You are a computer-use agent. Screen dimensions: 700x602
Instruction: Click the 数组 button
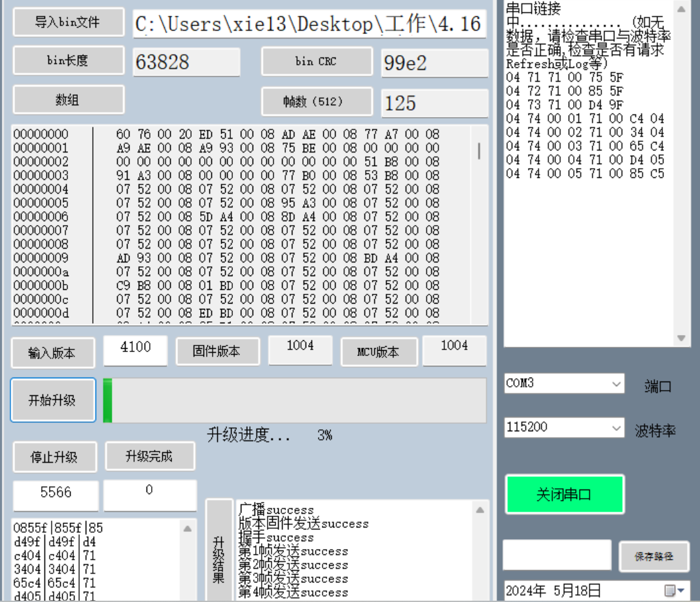tap(68, 100)
